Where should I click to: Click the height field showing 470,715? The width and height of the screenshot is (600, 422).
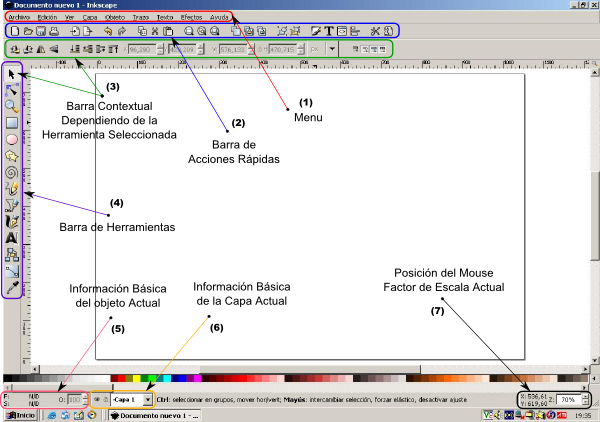(x=283, y=49)
